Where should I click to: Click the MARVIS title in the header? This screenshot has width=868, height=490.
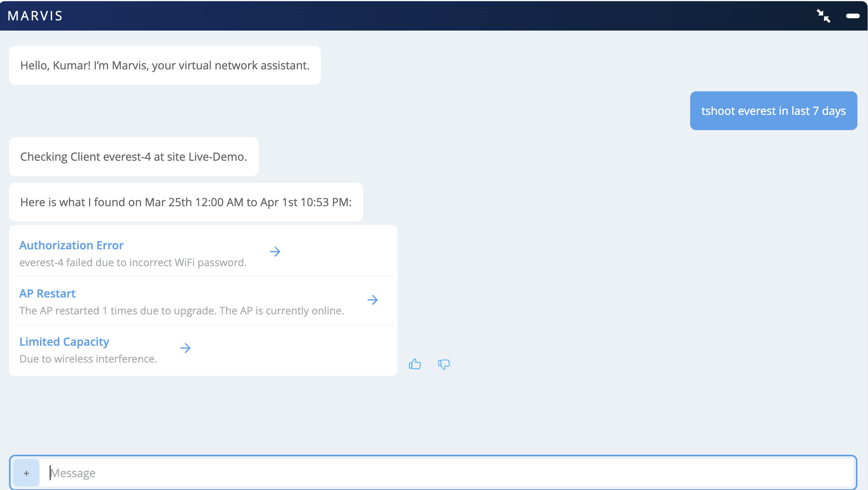[x=35, y=16]
